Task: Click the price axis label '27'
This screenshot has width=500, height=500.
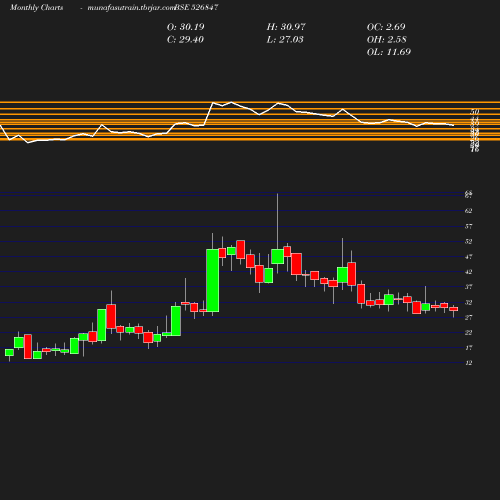Action: 469,317
